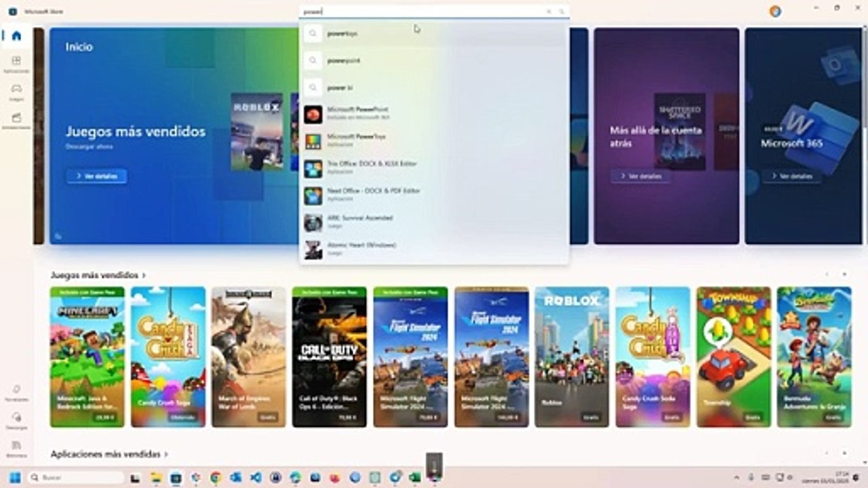Open the Minecraft Java & Bedrock Edition card
Screen dimensions: 868x488
pyautogui.click(x=87, y=357)
